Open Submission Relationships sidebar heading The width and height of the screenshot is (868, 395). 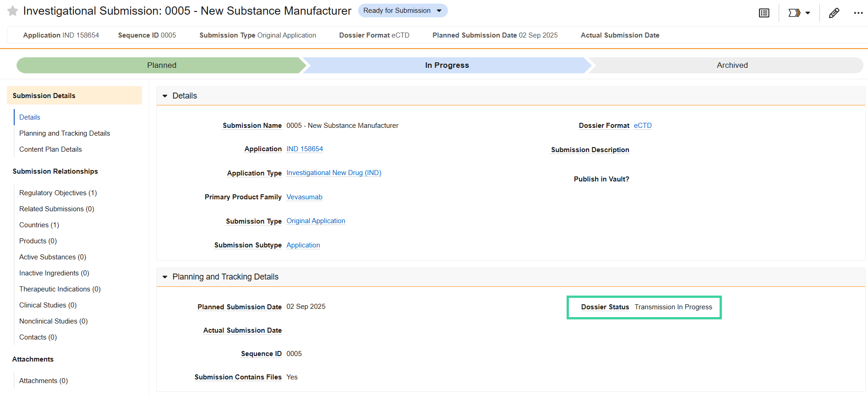[x=55, y=171]
